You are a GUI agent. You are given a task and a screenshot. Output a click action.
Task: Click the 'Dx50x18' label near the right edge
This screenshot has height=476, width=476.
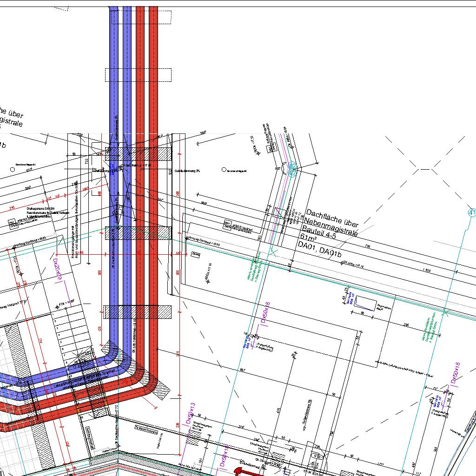tap(456, 373)
